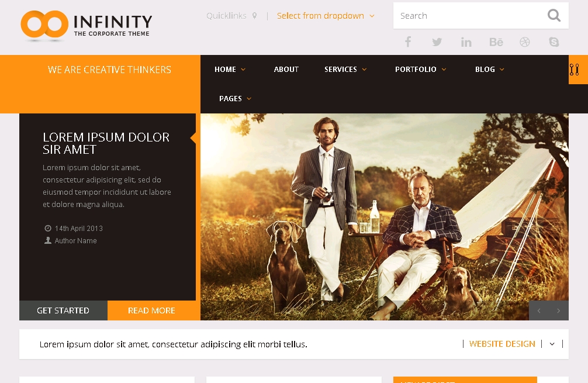The height and width of the screenshot is (383, 588).
Task: Expand the Website Design chevron dropdown
Action: pos(552,344)
